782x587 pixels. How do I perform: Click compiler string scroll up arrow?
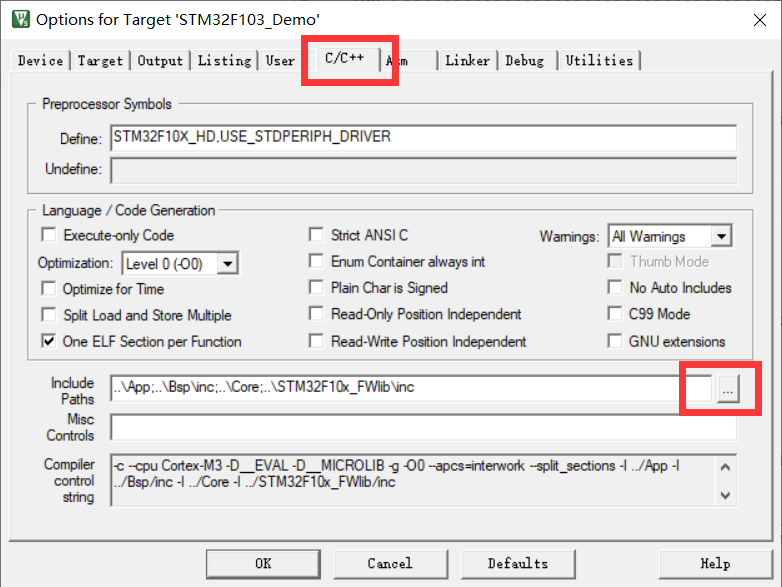[x=726, y=467]
